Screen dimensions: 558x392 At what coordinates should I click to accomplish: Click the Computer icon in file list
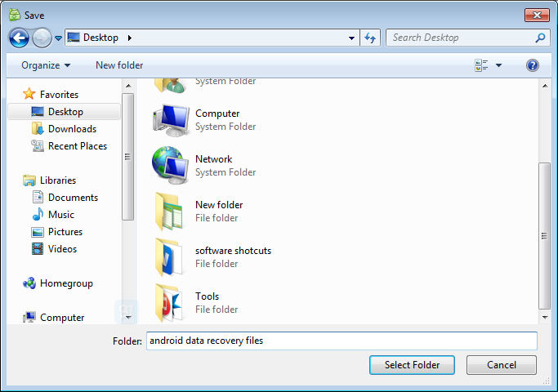[x=170, y=120]
